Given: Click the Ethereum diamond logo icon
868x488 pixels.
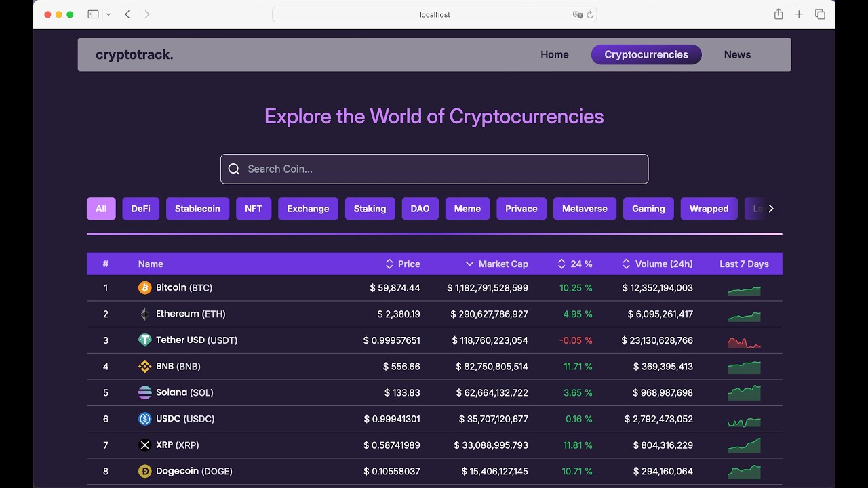Looking at the screenshot, I should (144, 314).
